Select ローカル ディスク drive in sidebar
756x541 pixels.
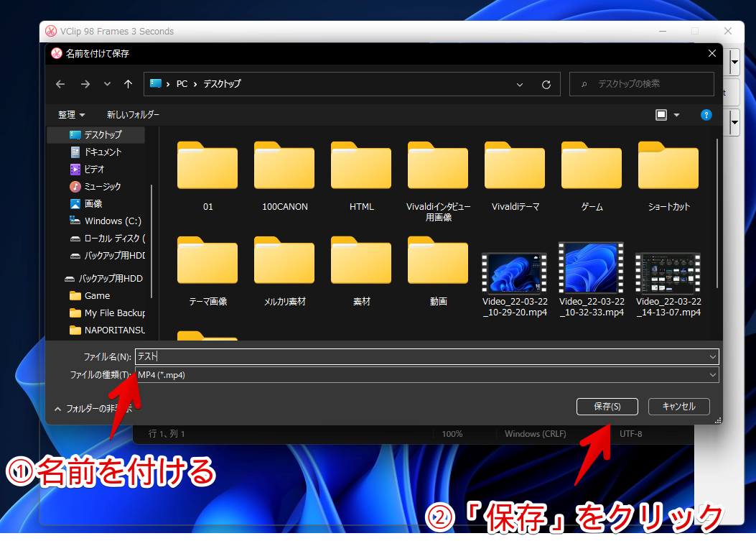click(108, 239)
